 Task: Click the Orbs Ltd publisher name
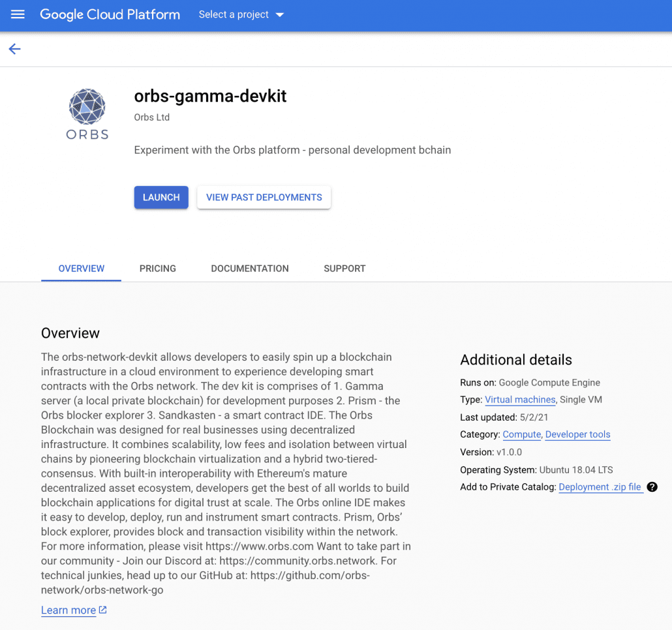(x=152, y=117)
